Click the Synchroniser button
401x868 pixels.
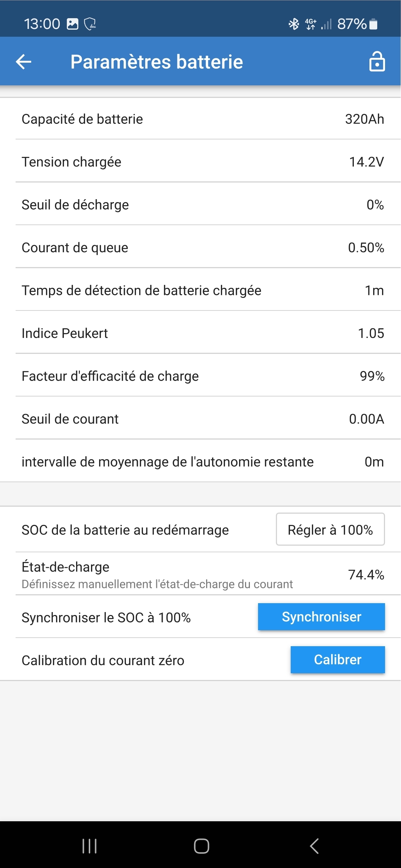click(x=321, y=617)
